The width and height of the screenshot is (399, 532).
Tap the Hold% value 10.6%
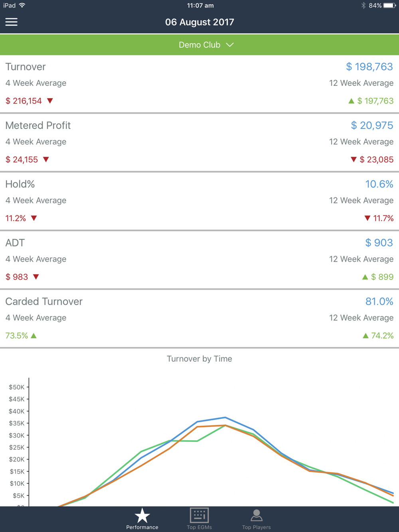[x=379, y=184]
